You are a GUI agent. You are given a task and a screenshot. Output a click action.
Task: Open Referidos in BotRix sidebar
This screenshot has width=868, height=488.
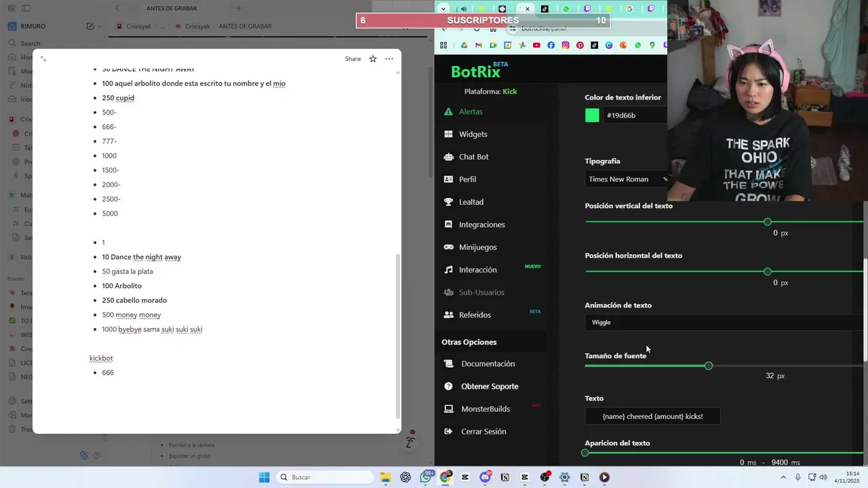point(475,315)
